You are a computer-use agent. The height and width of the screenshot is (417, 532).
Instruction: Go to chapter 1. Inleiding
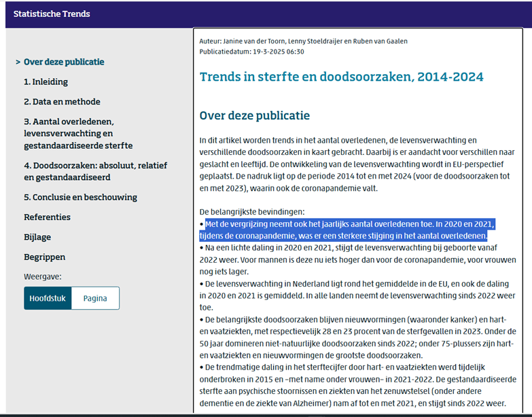point(46,81)
